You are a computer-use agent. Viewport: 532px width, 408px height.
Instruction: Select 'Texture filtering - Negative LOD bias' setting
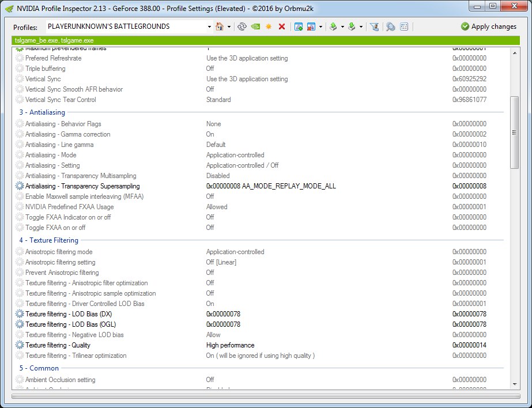coord(75,335)
